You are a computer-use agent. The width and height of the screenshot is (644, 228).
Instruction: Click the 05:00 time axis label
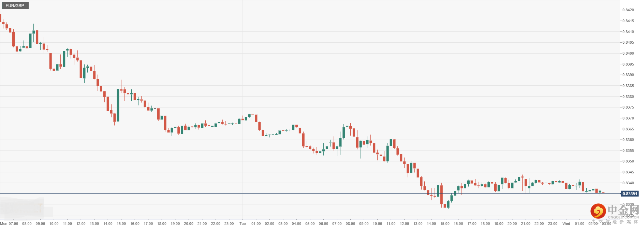pyautogui.click(x=310, y=224)
